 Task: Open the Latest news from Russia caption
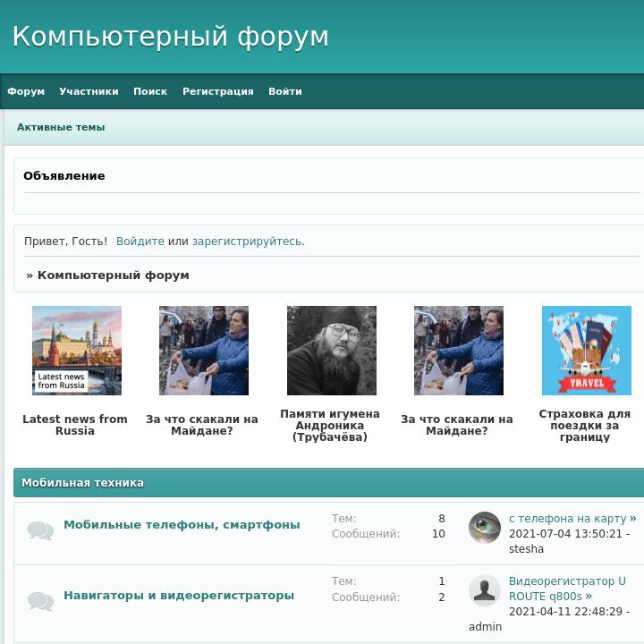click(x=75, y=425)
